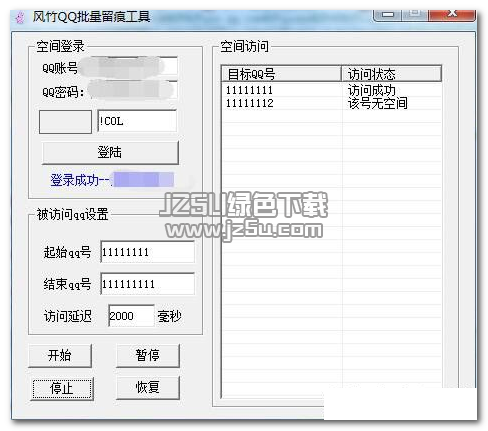Click the 停止 stop button
Image resolution: width=488 pixels, height=431 pixels.
pos(62,389)
